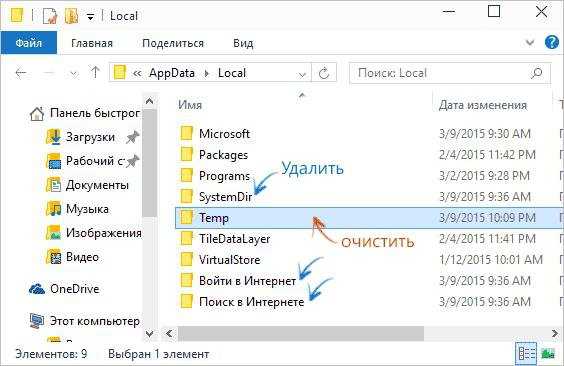Click the magnifier search icon
The width and height of the screenshot is (564, 366).
536,73
